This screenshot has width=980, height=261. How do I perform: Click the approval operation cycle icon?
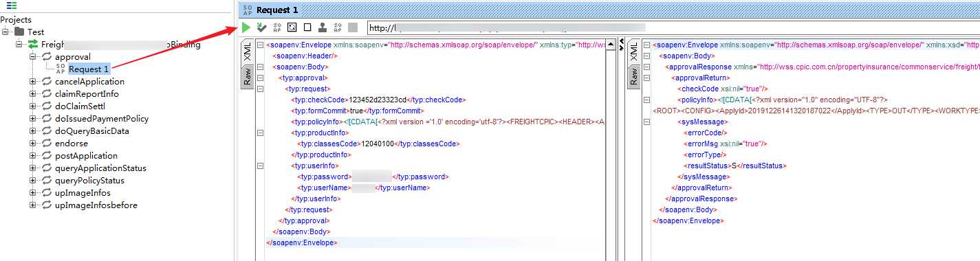pyautogui.click(x=47, y=57)
